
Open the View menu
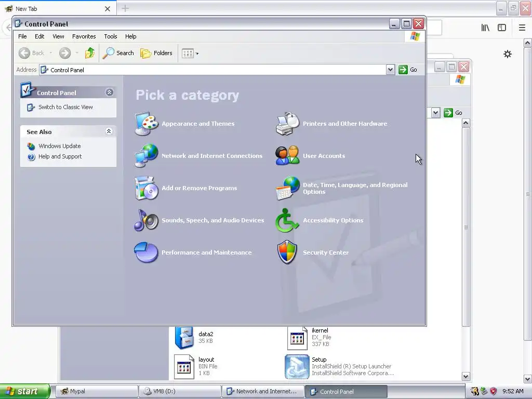[58, 36]
